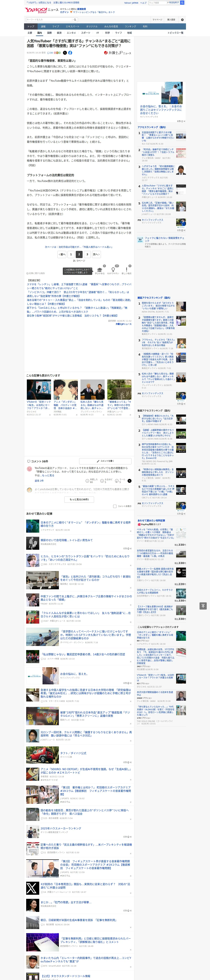
Task: Open ヘルプ link in top bar
Action: [143, 3]
